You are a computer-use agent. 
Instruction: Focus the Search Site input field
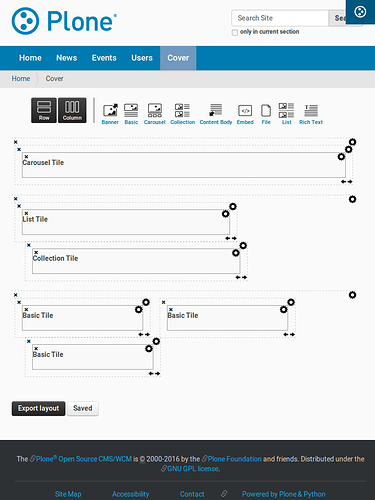point(280,18)
